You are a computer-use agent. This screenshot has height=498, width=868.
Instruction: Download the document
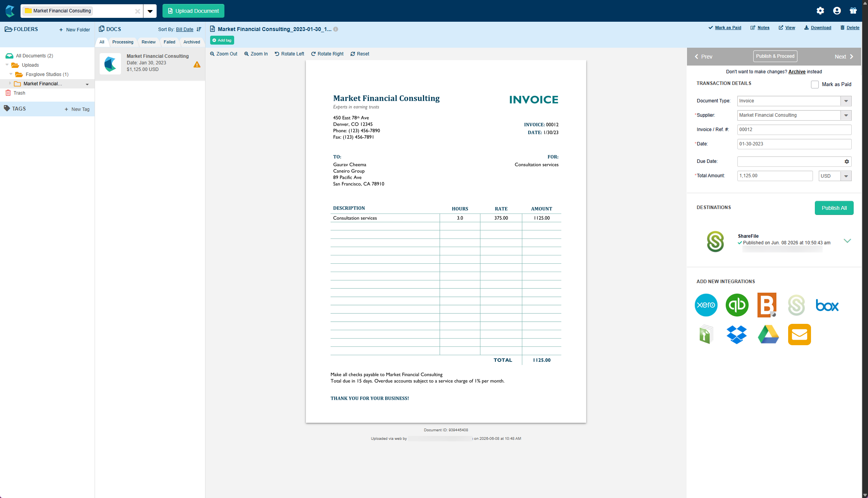pos(818,28)
